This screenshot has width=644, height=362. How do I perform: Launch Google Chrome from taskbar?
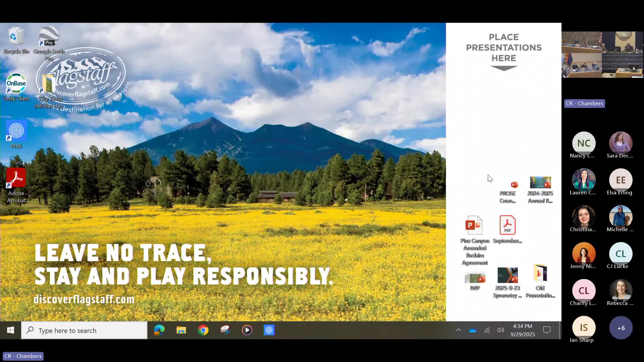tap(203, 330)
